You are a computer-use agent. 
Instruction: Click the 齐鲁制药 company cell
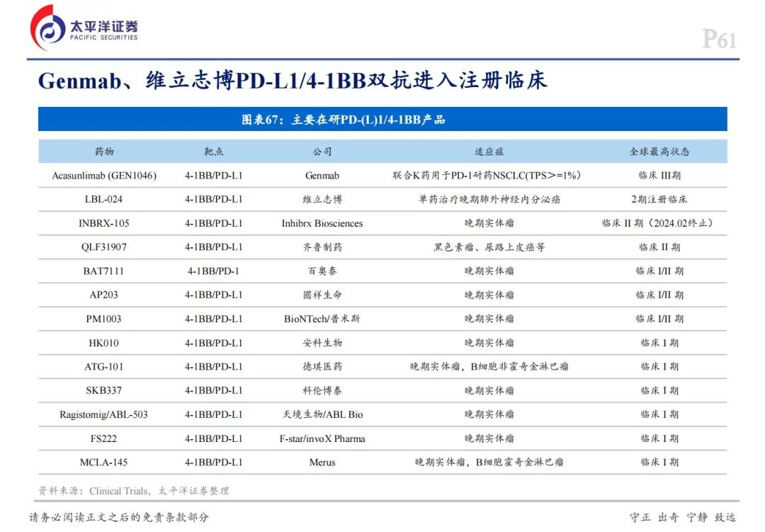[x=322, y=247]
